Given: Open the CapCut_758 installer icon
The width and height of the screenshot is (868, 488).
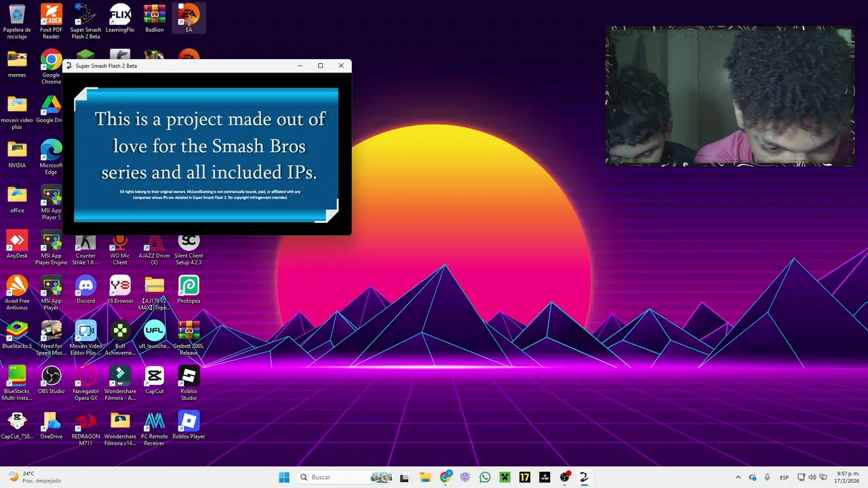Looking at the screenshot, I should pyautogui.click(x=17, y=426).
